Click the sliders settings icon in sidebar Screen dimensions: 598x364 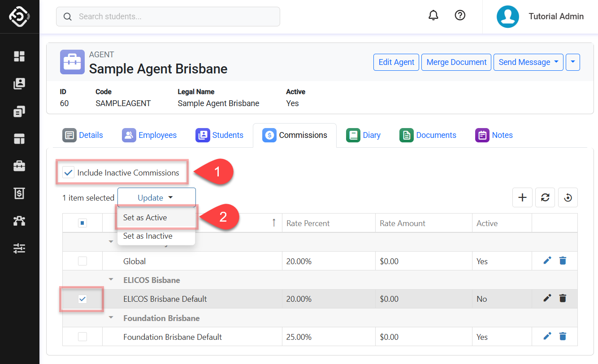coord(19,248)
